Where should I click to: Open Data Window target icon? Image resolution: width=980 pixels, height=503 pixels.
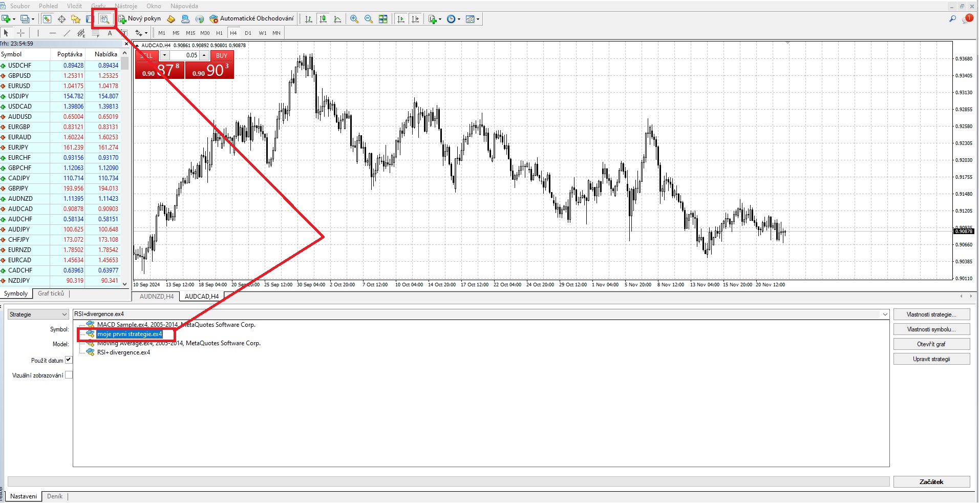(61, 19)
